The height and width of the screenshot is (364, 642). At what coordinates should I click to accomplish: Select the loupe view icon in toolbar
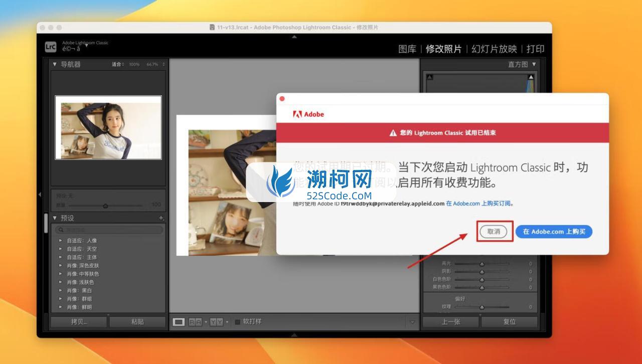179,322
